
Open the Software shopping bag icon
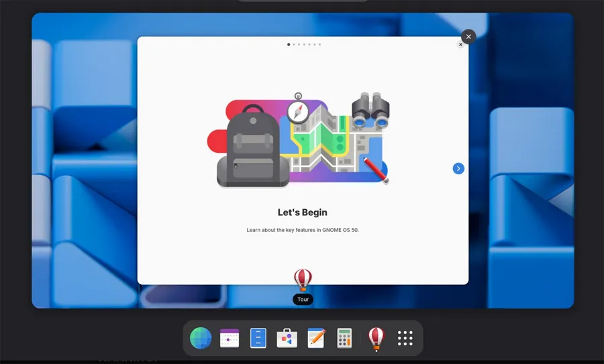coord(287,339)
